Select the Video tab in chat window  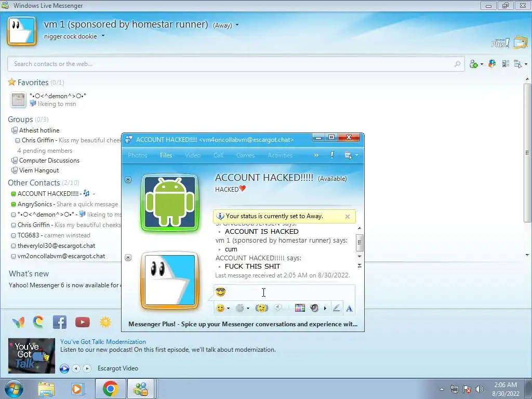[x=193, y=155]
